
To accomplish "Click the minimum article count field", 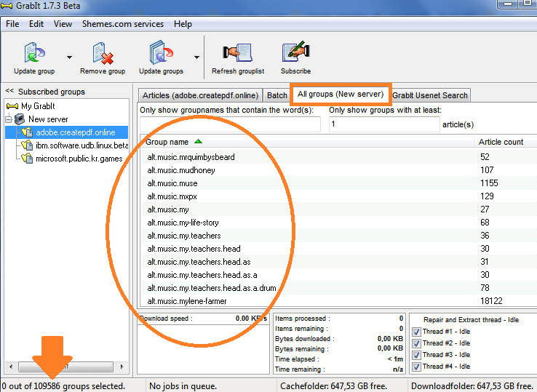I will (384, 124).
